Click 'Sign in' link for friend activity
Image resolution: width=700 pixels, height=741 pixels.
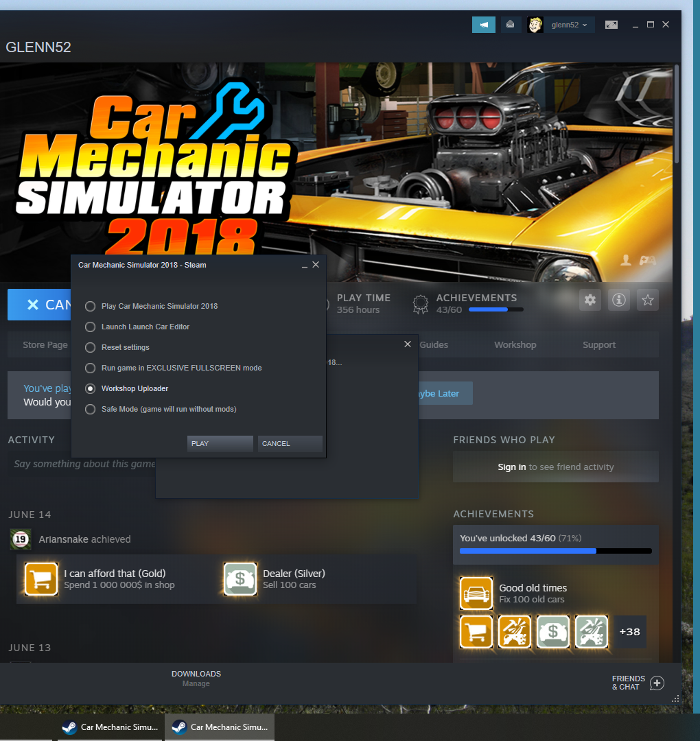(511, 467)
